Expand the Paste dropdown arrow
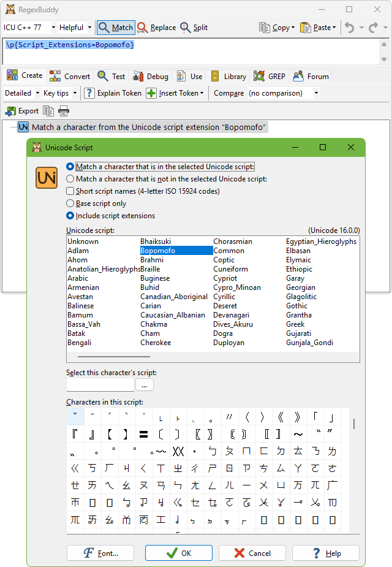 (334, 28)
